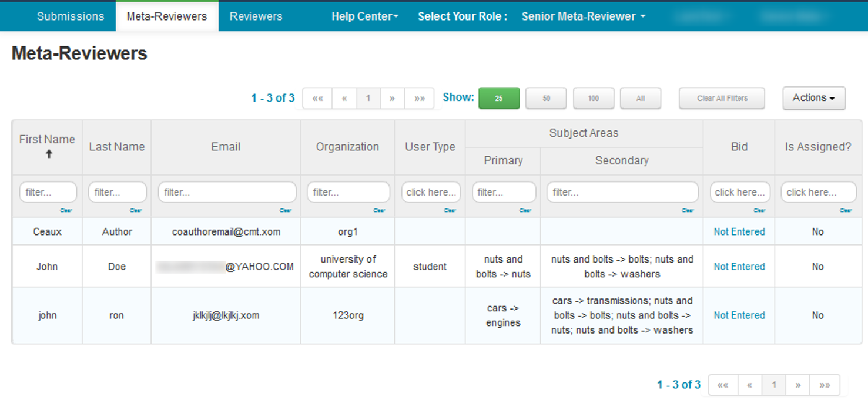Select page 1 in top pager

pos(368,99)
